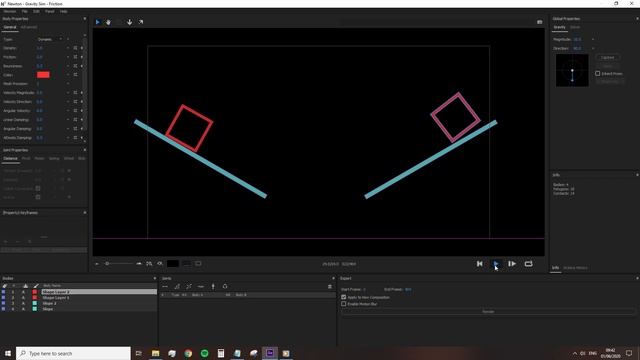The width and height of the screenshot is (640, 360).
Task: Click zoom-in icon right of zoom slider
Action: [139, 264]
